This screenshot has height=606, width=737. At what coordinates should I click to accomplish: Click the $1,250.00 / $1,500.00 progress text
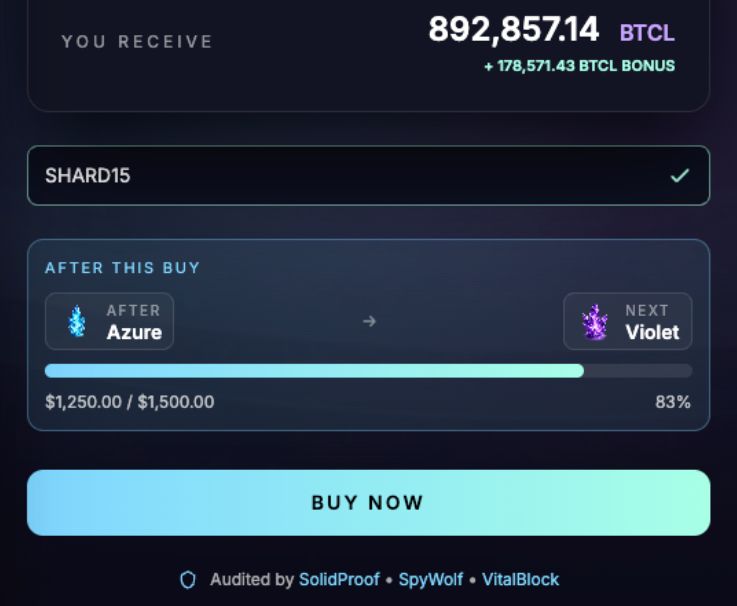click(x=130, y=402)
